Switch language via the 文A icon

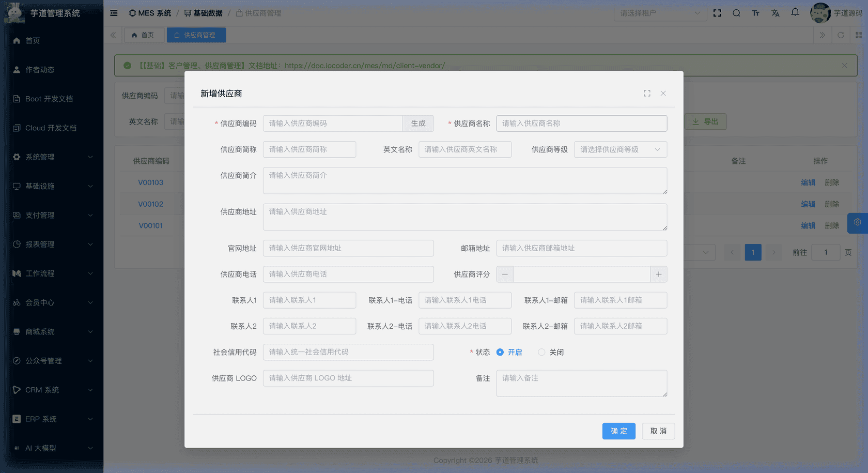pyautogui.click(x=775, y=13)
